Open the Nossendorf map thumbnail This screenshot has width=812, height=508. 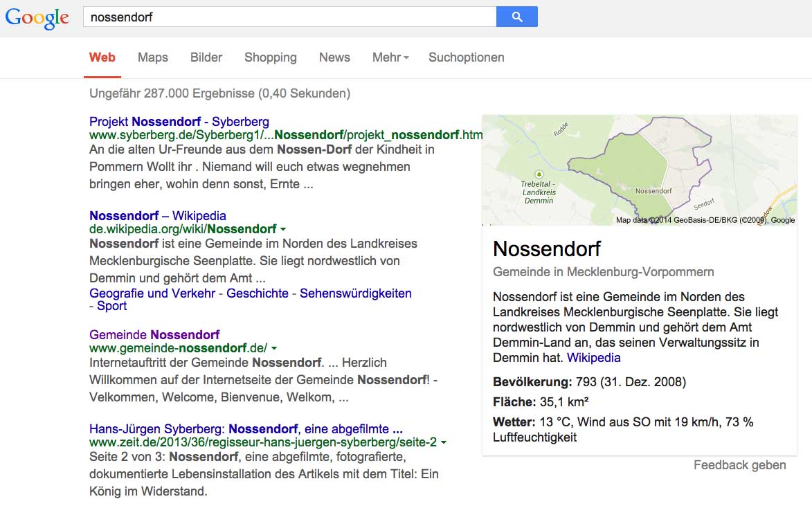tap(639, 170)
